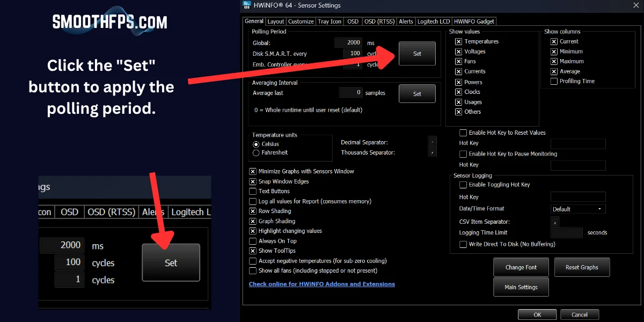This screenshot has width=644, height=322.
Task: Enable Always On Top
Action: tap(253, 241)
